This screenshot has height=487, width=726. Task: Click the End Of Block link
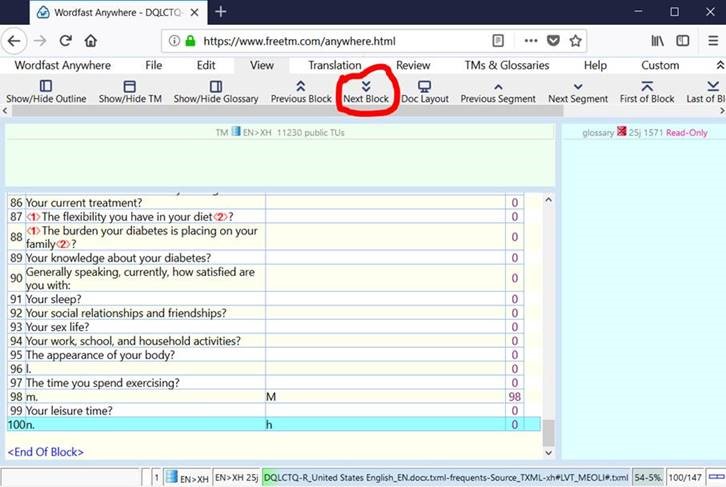point(45,452)
